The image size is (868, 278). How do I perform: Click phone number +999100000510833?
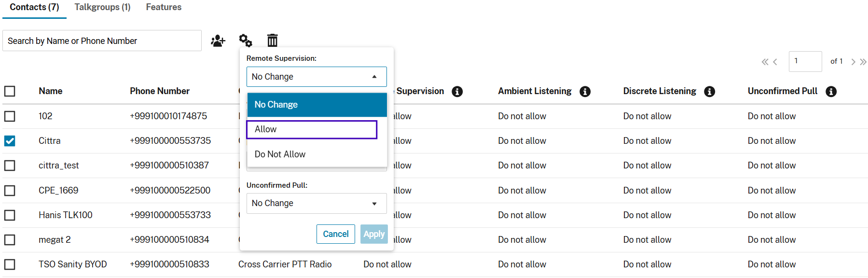click(169, 264)
